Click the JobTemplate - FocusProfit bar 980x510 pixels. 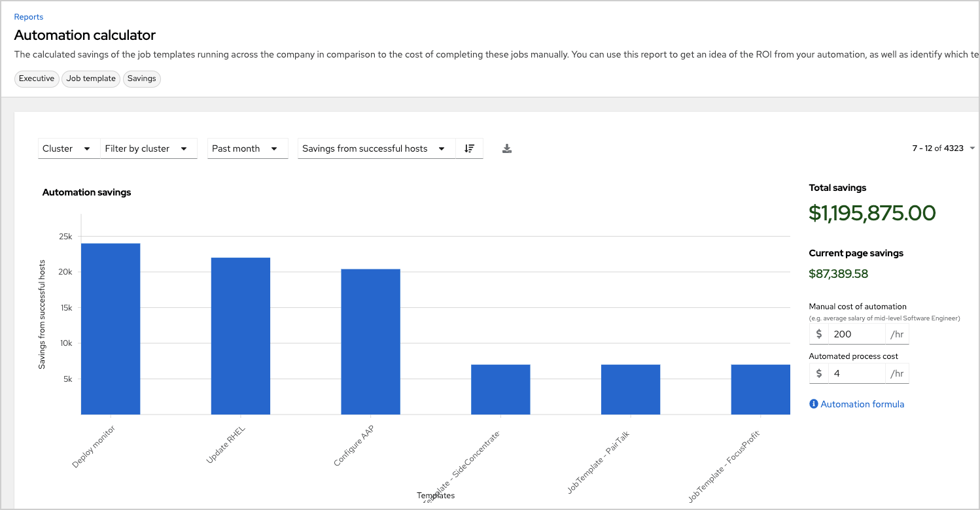(x=760, y=390)
